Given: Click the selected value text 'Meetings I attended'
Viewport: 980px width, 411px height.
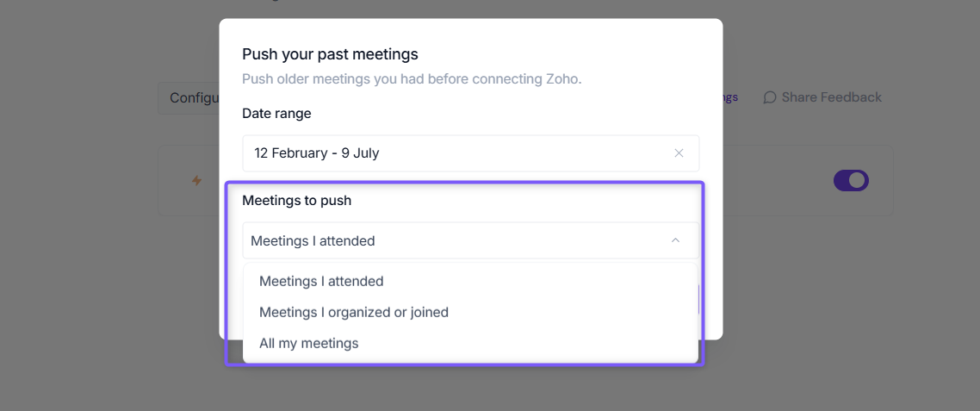Looking at the screenshot, I should click(x=313, y=241).
